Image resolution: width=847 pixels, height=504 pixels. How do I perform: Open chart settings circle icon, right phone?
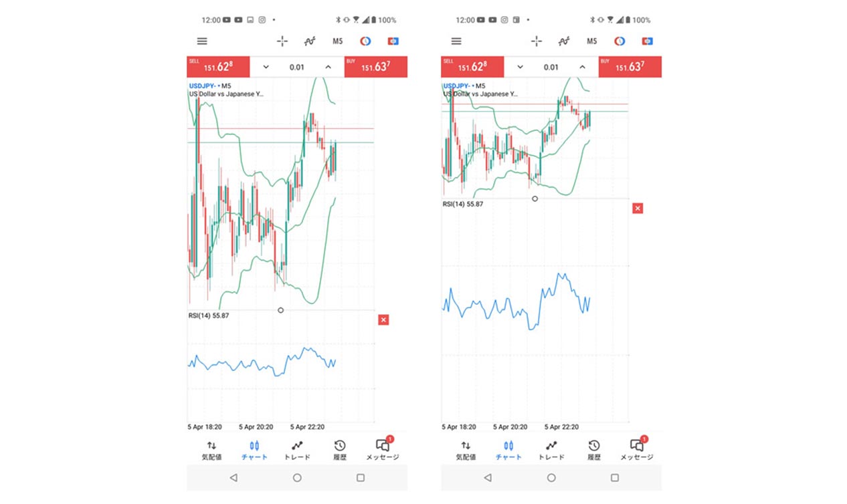620,41
